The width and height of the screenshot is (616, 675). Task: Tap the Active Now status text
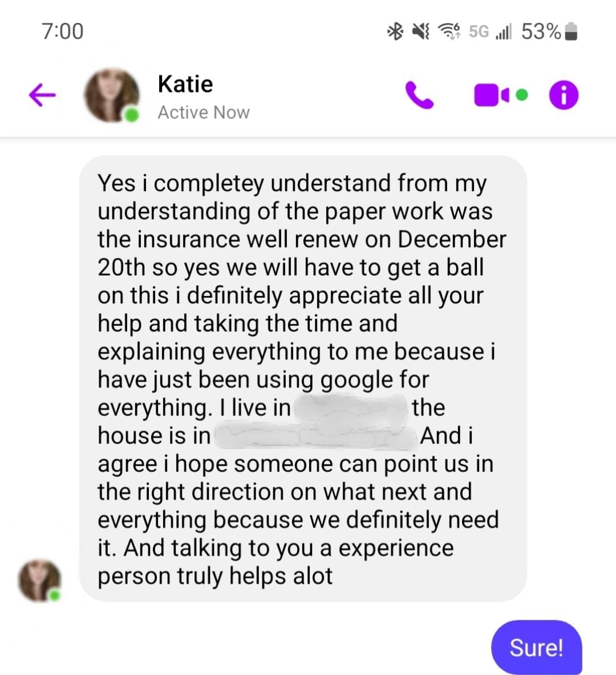tap(203, 112)
